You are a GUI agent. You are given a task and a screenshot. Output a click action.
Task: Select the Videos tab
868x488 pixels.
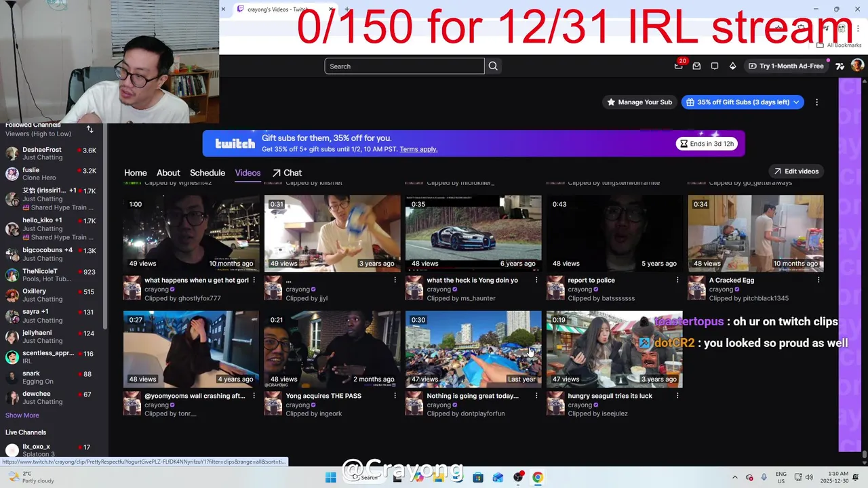248,173
